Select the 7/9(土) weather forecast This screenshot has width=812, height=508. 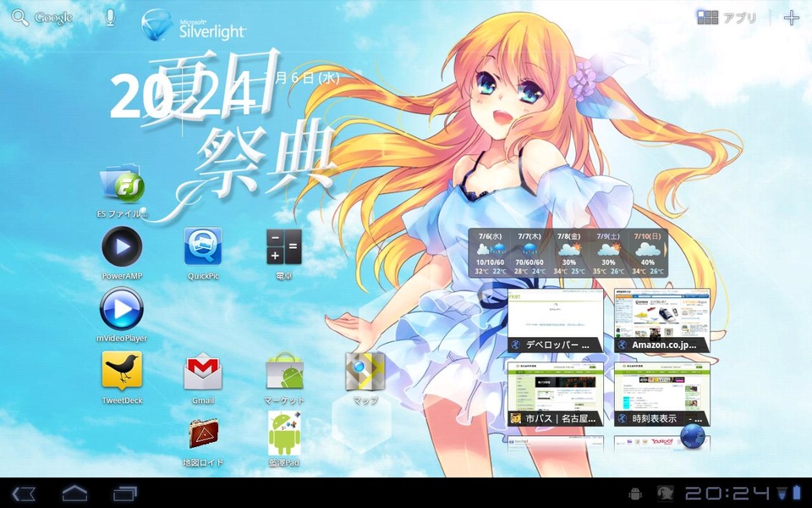tap(608, 253)
